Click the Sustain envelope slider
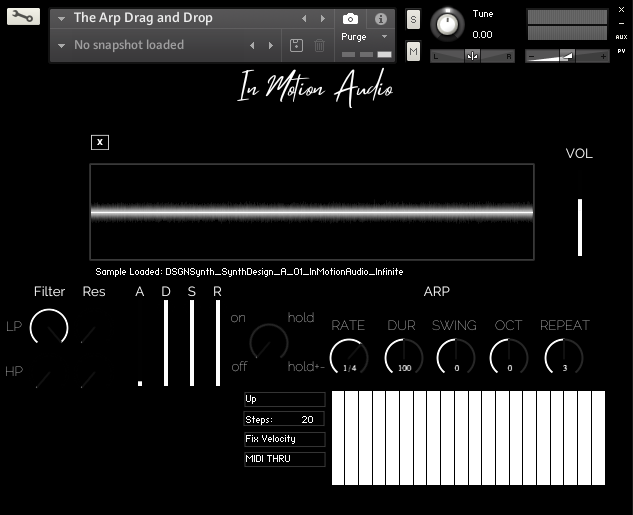This screenshot has width=633, height=515. coord(192,343)
